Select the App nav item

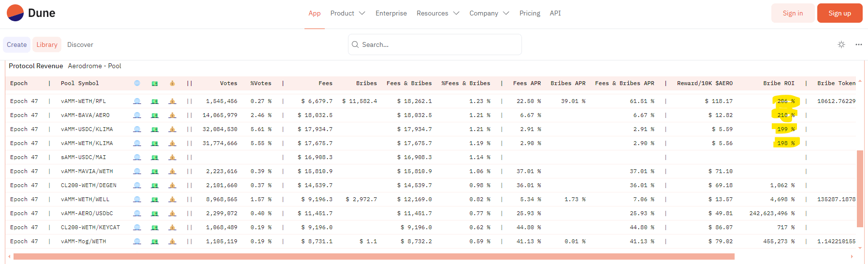click(315, 13)
